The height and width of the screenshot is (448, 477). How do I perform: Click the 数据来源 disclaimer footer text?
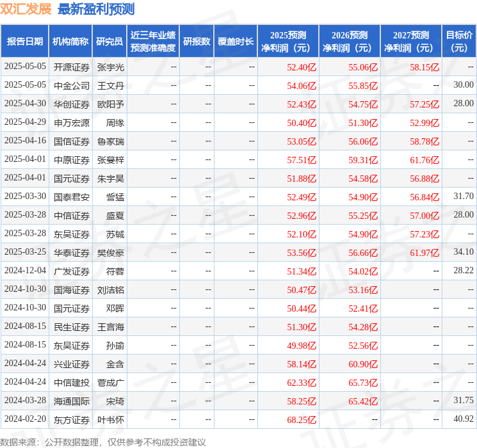click(x=103, y=442)
